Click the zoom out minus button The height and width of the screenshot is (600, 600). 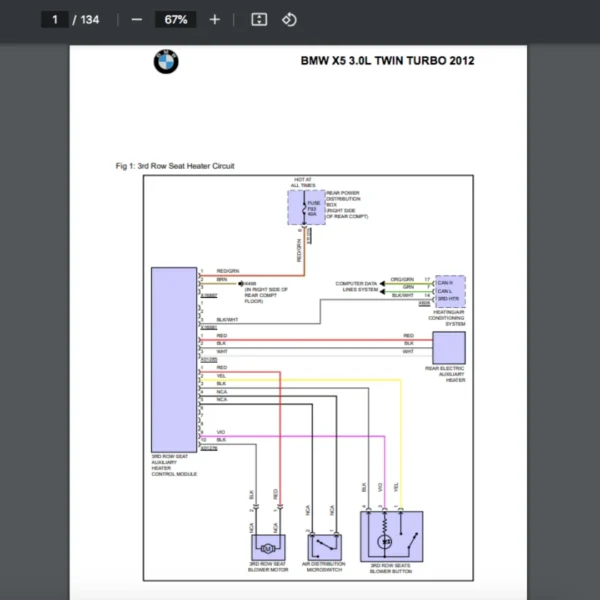137,20
